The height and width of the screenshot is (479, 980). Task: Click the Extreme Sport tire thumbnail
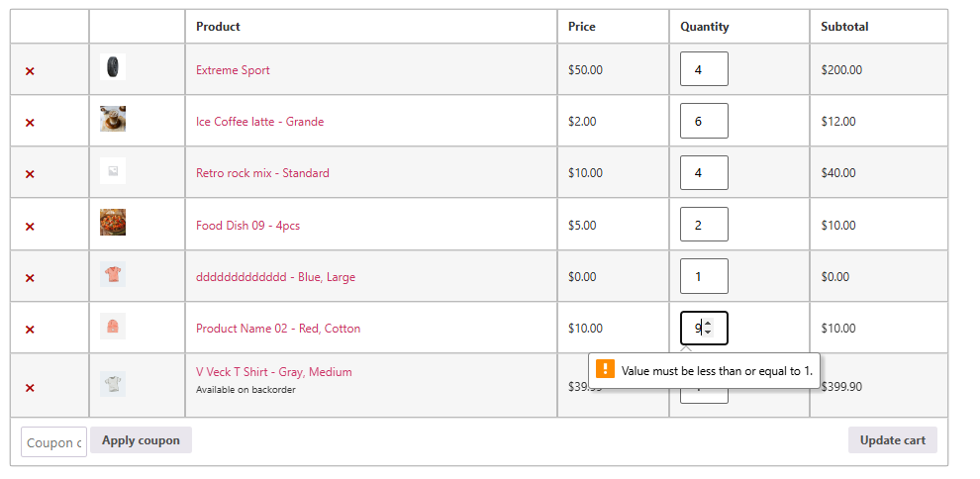[x=113, y=68]
